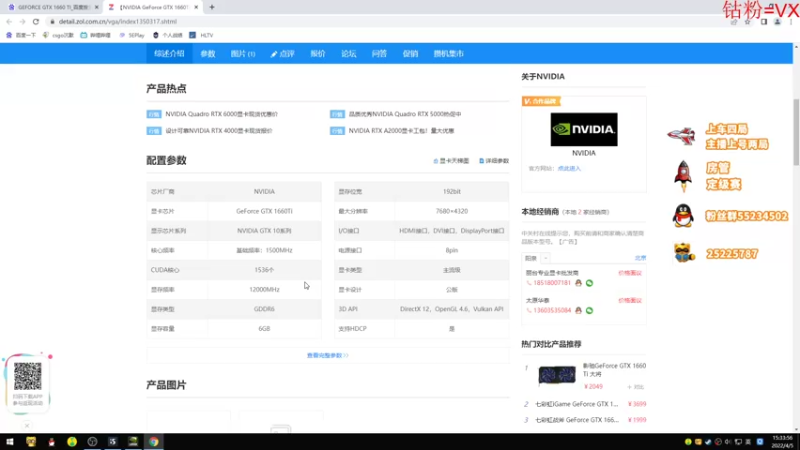Close the GEFORCE GTX 1660 Ti Baidu tab
The height and width of the screenshot is (450, 800).
coord(96,7)
